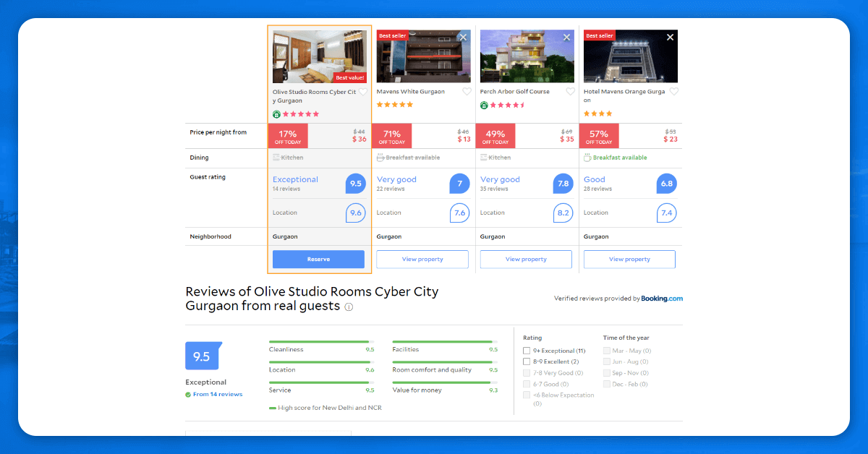Click heart icon for Perch Arbor Golf Course
868x454 pixels.
[570, 92]
